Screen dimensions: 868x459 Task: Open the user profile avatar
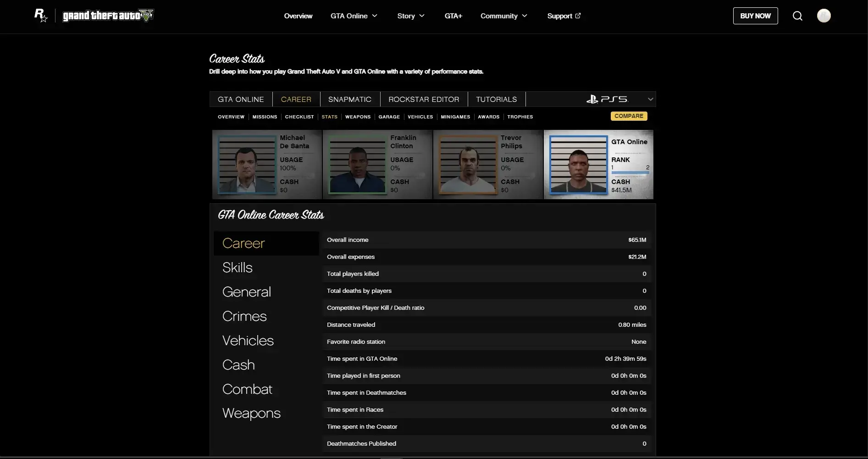coord(824,16)
